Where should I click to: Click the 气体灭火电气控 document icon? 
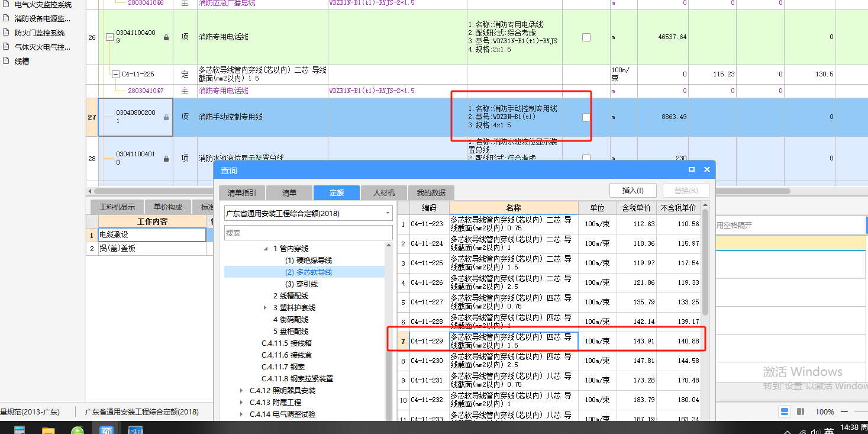tap(6, 46)
